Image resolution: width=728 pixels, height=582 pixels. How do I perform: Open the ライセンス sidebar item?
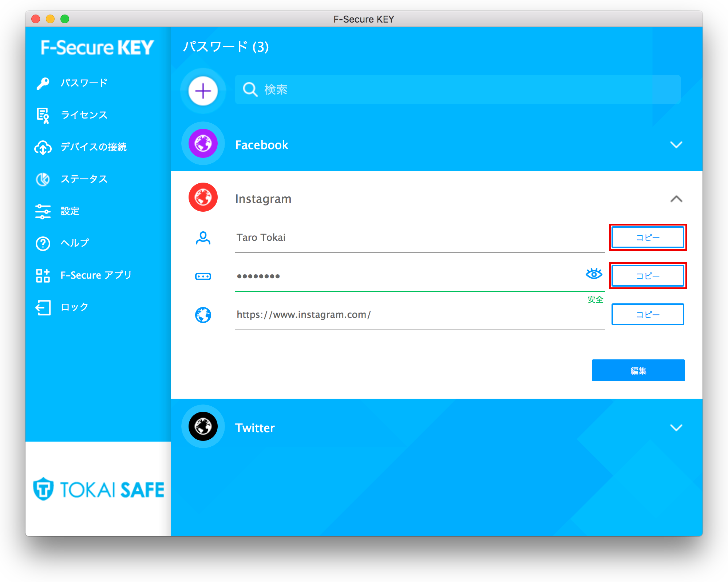(84, 115)
